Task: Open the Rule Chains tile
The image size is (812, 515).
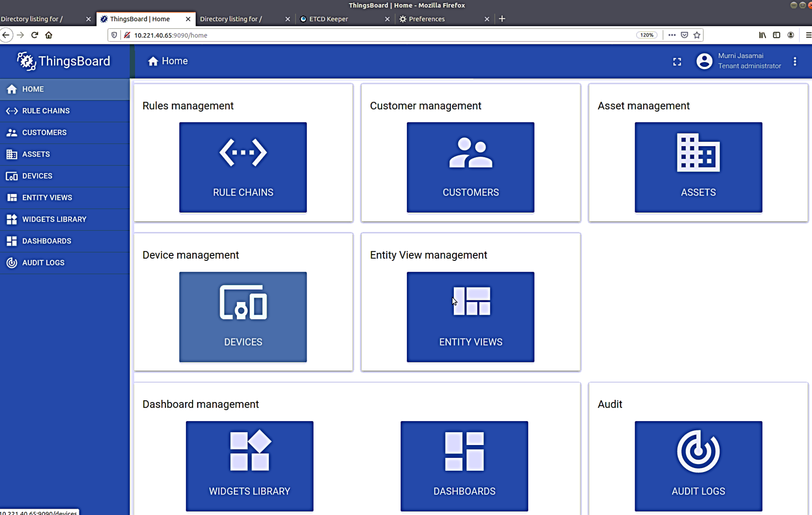Action: click(243, 167)
